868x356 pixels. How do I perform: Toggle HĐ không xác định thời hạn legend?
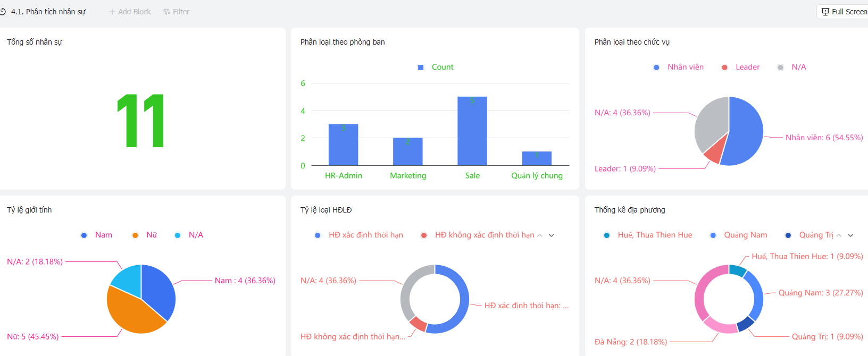[x=478, y=235]
